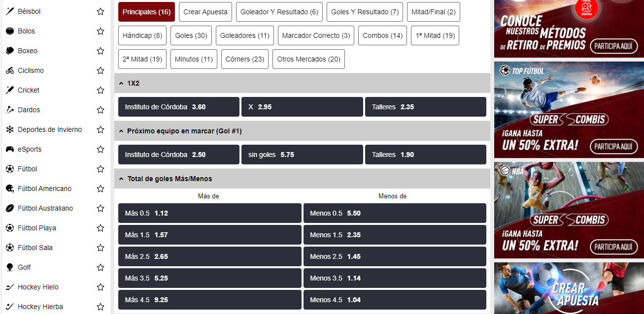
Task: Toggle the favorite star next to Cricket
Action: tap(100, 90)
